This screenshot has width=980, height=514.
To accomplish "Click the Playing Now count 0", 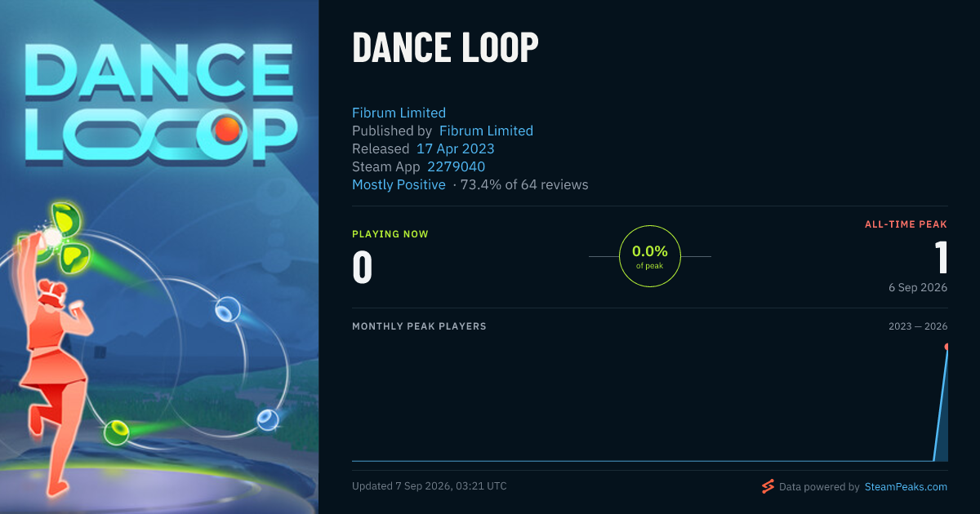I will click(x=362, y=268).
